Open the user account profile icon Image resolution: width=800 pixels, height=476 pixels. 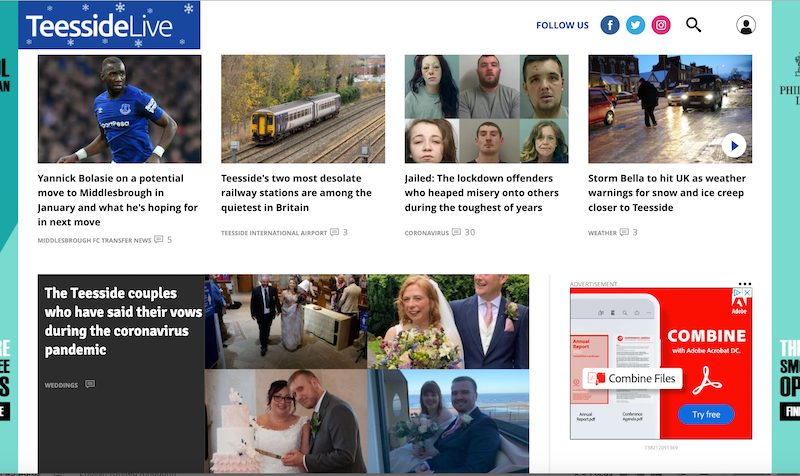coord(746,26)
